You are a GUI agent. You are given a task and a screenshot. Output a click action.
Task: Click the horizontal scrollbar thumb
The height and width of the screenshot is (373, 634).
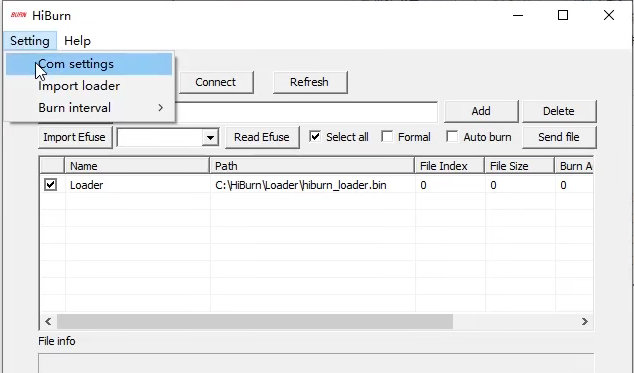click(255, 322)
